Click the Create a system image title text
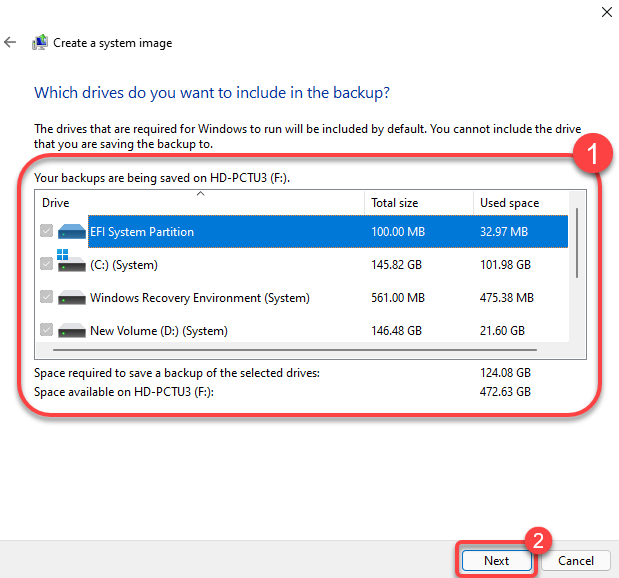Image resolution: width=619 pixels, height=578 pixels. 113,43
